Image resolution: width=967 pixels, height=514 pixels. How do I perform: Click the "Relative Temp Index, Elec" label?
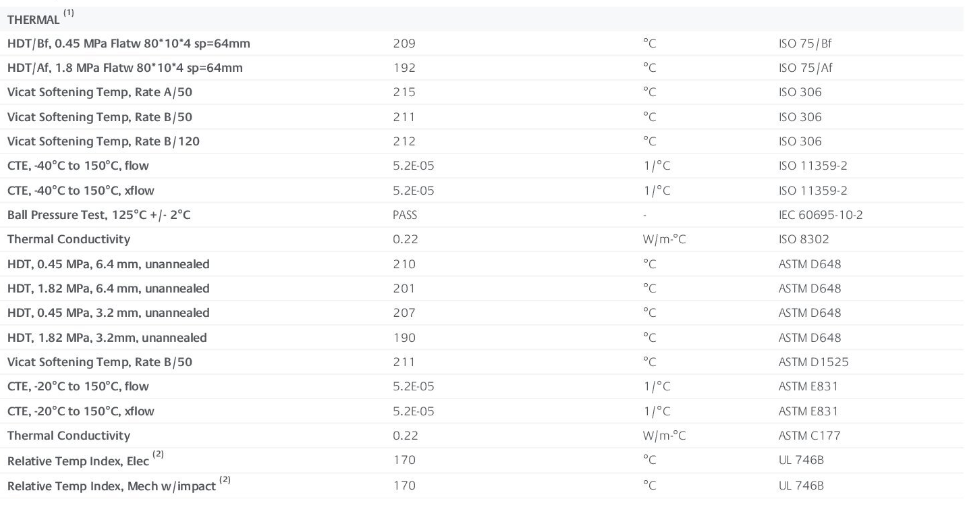80,460
